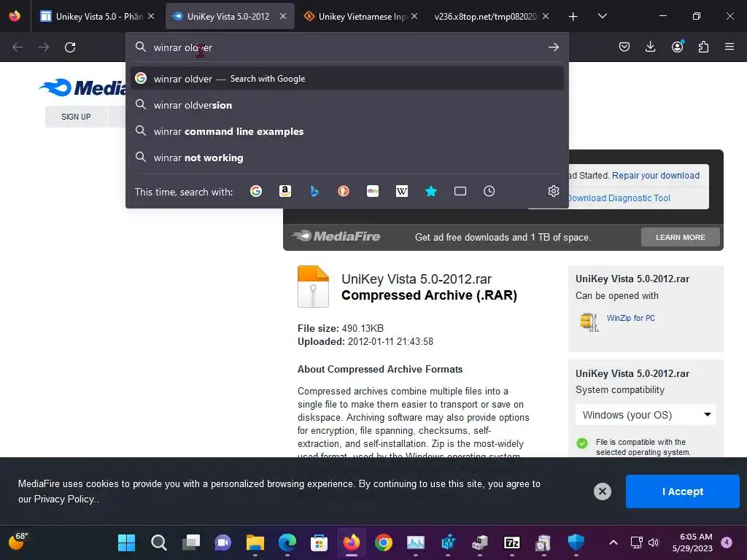The height and width of the screenshot is (560, 747).
Task: Search open tabs icon
Action: 460,192
